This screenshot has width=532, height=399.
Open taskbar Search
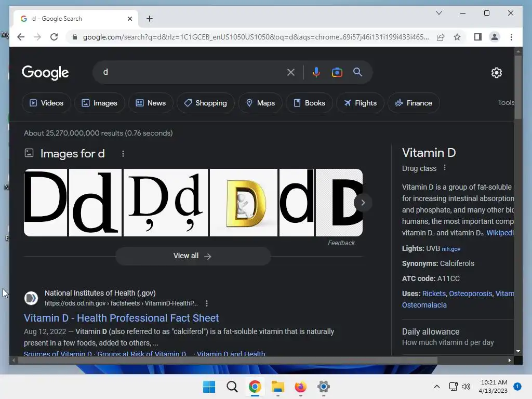232,387
